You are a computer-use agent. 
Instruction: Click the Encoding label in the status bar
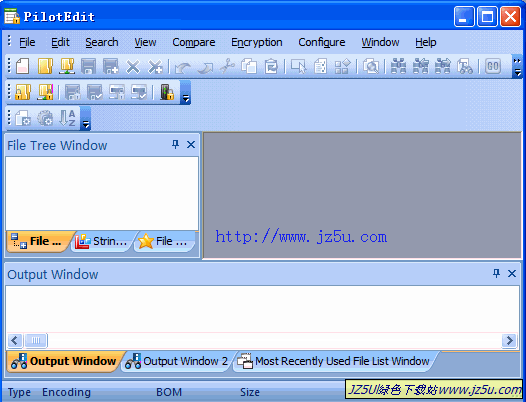click(66, 392)
